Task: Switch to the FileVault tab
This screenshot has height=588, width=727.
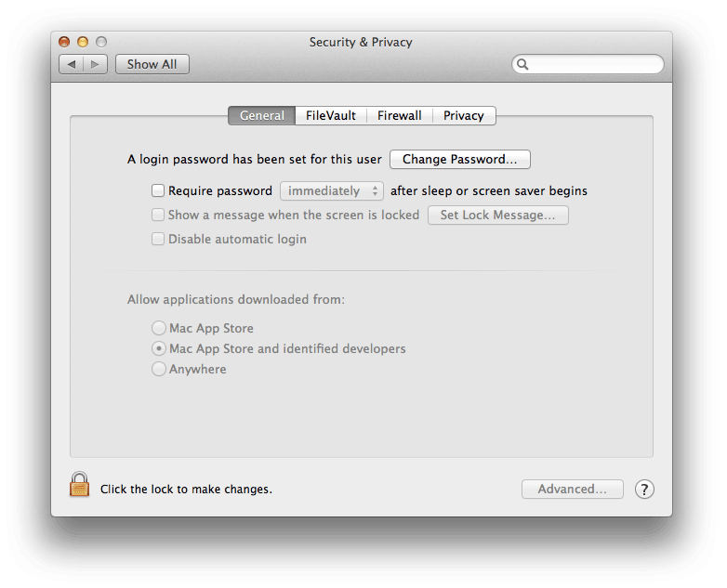Action: [331, 116]
